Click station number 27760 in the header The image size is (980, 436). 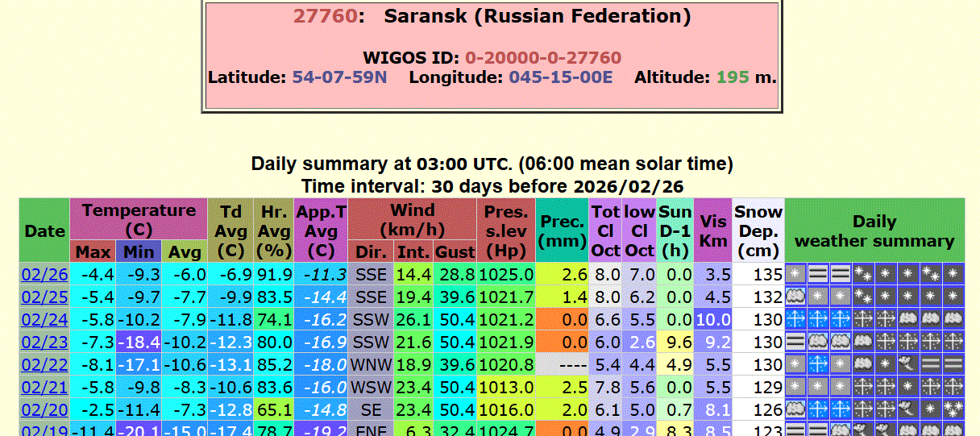(324, 16)
